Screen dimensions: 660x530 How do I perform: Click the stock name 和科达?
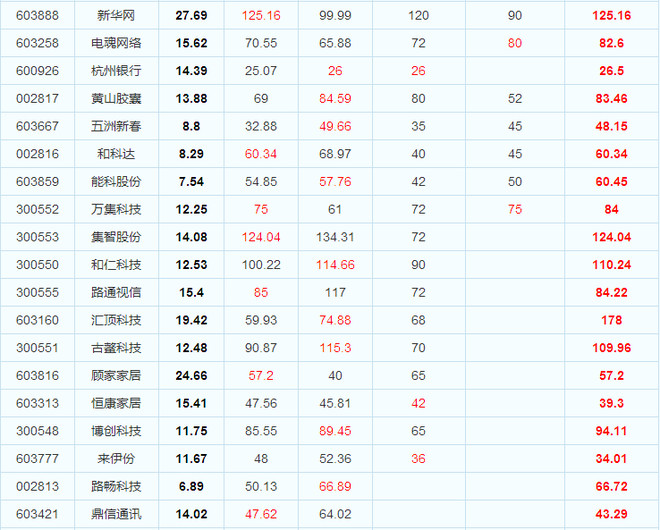(x=116, y=154)
